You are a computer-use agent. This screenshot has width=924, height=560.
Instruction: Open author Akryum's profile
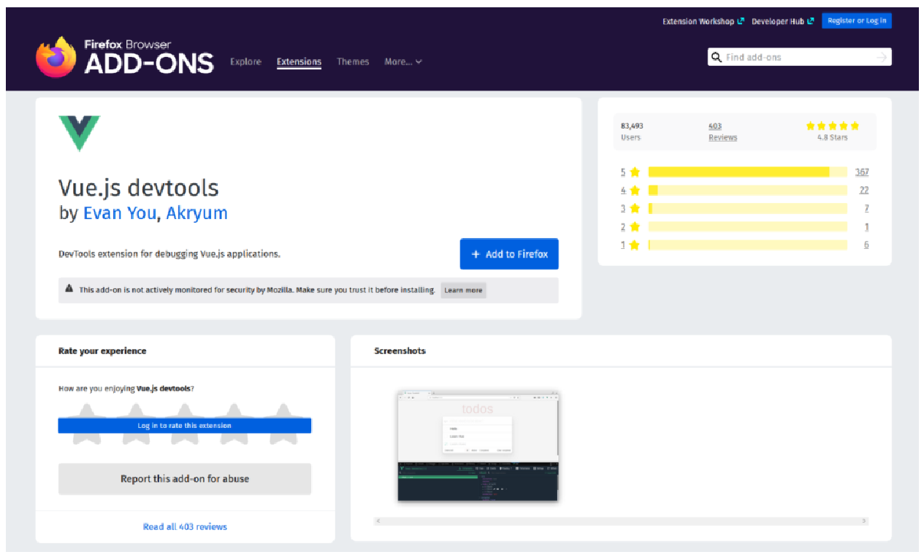pyautogui.click(x=197, y=213)
